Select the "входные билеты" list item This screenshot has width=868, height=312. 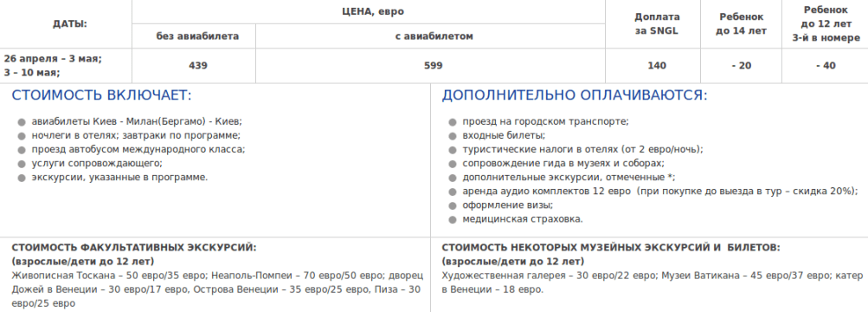pyautogui.click(x=505, y=135)
